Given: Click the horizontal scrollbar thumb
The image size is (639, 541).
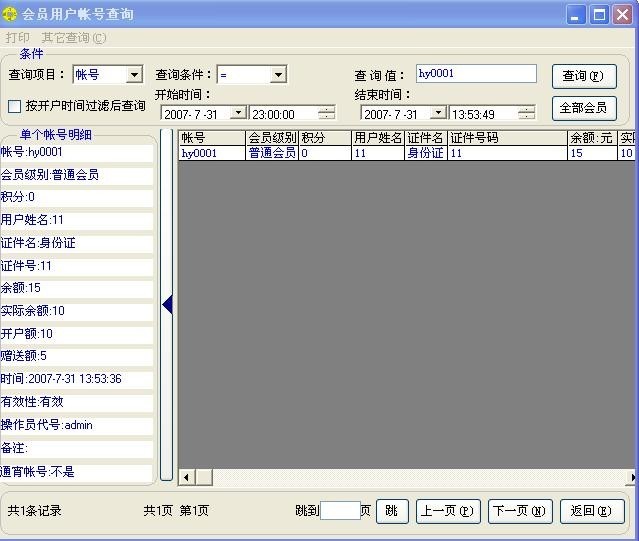Looking at the screenshot, I should 204,477.
